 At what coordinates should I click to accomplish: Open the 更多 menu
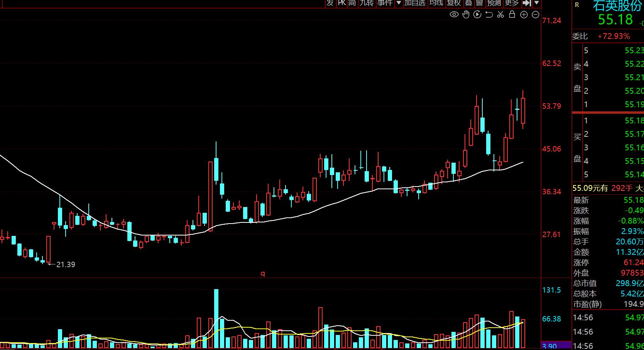pyautogui.click(x=512, y=3)
